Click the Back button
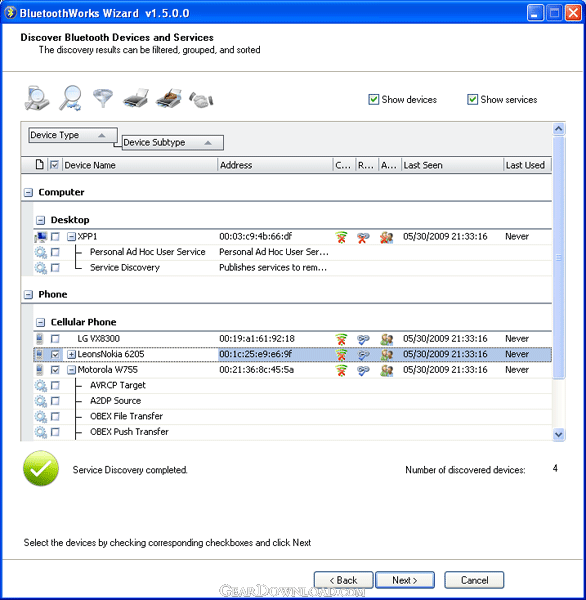Viewport: 586px width, 600px height. [343, 580]
